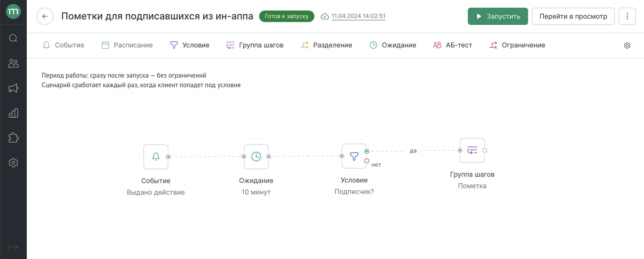Viewport: 644px width, 259px height.
Task: Click the scenario title text
Action: pyautogui.click(x=157, y=16)
